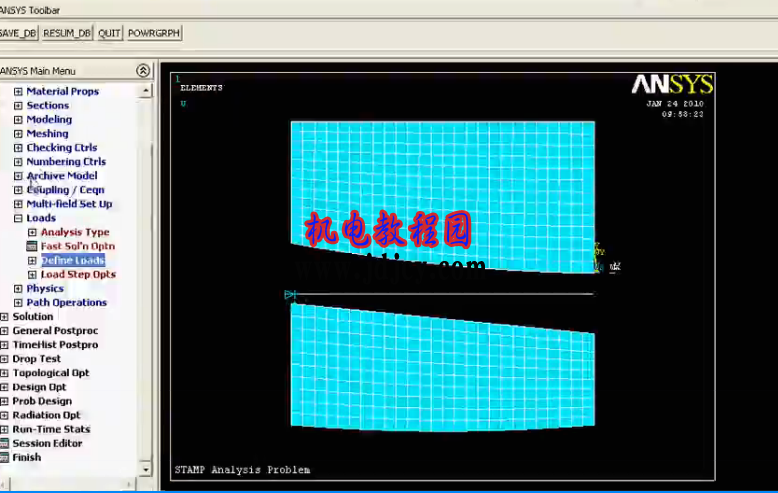This screenshot has height=493, width=778.
Task: Expand the Define Loads node
Action: 32,260
